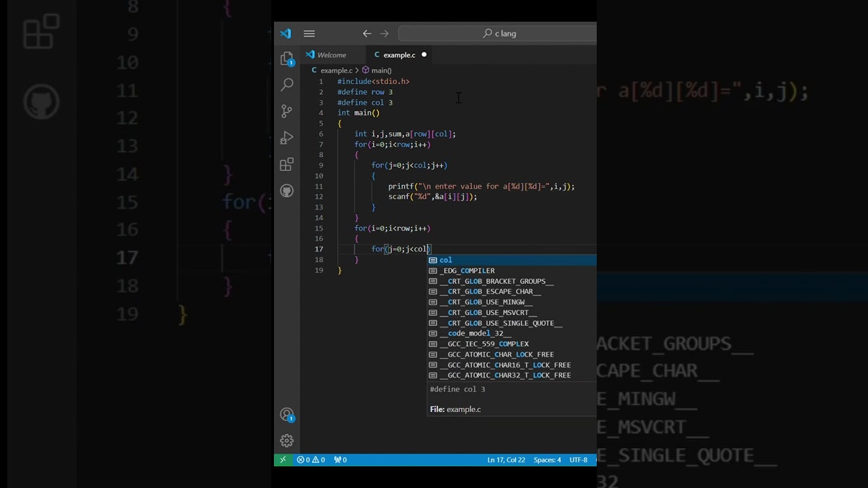Click the '#include<stdio.h>' code line
This screenshot has height=488, width=868.
click(374, 81)
